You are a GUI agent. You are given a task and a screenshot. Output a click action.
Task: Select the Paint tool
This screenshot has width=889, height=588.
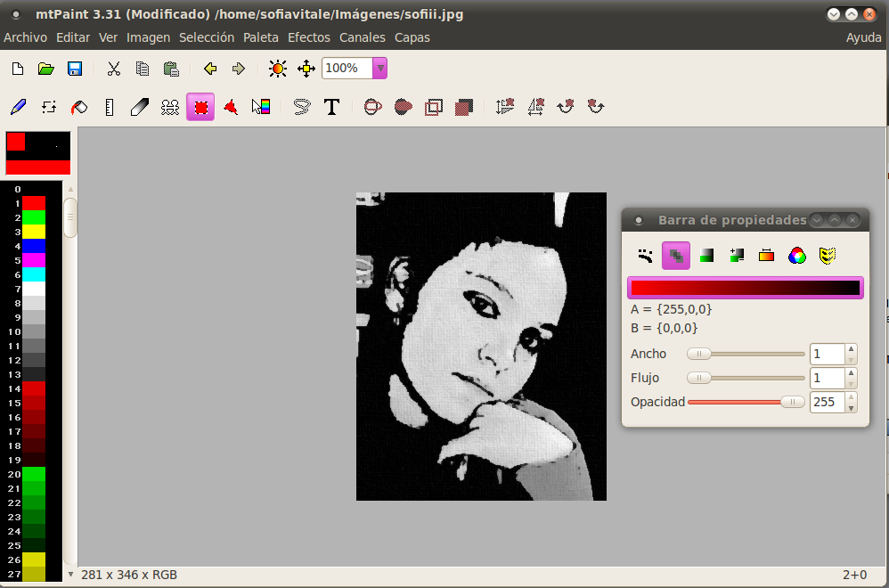click(18, 107)
